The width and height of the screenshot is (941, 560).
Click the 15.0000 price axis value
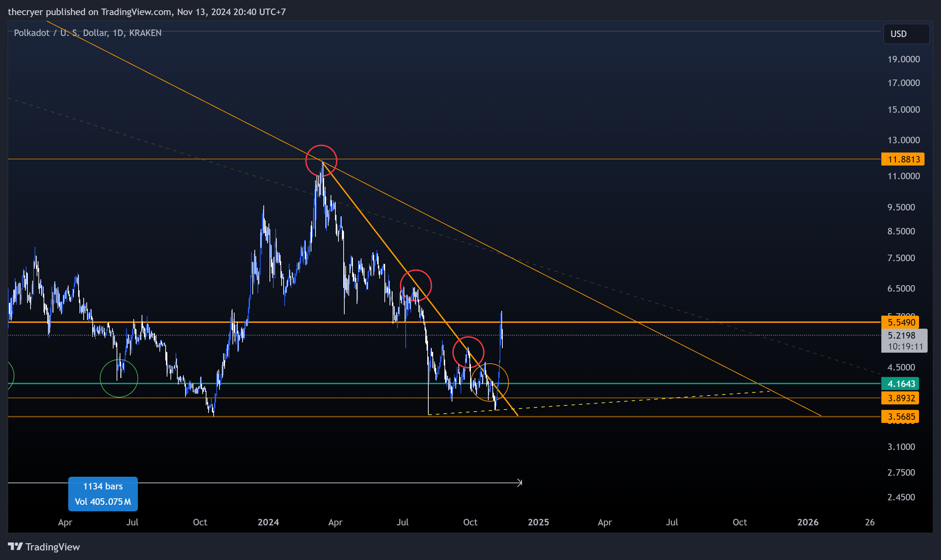(903, 110)
